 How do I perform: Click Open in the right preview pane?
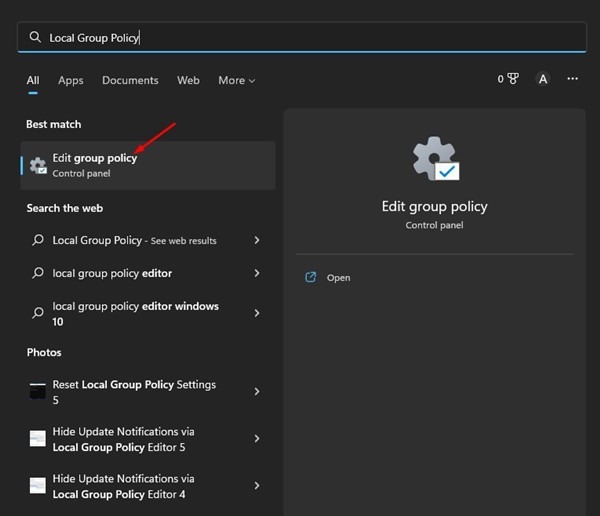338,277
